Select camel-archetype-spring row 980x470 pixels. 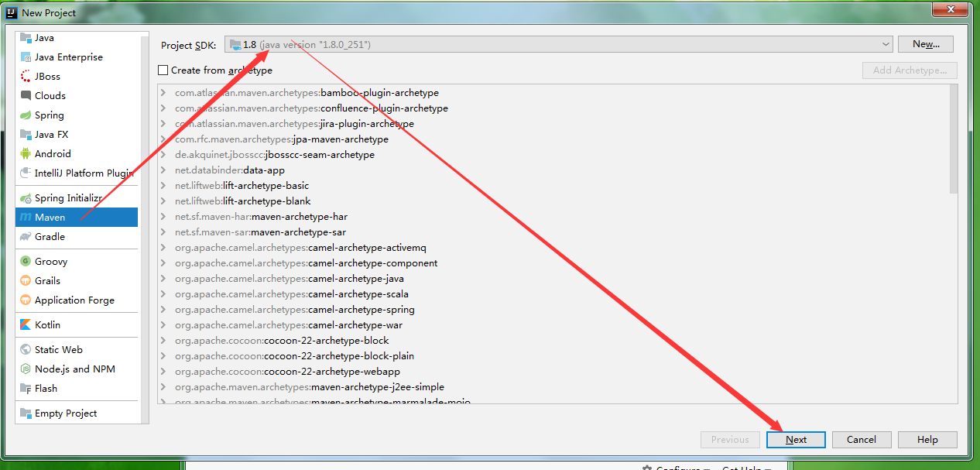pyautogui.click(x=553, y=310)
